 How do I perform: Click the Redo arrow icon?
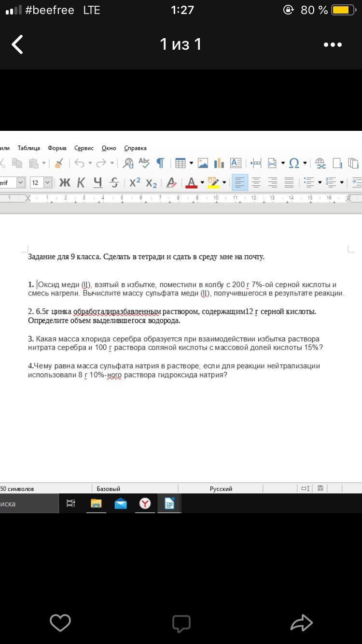point(101,163)
